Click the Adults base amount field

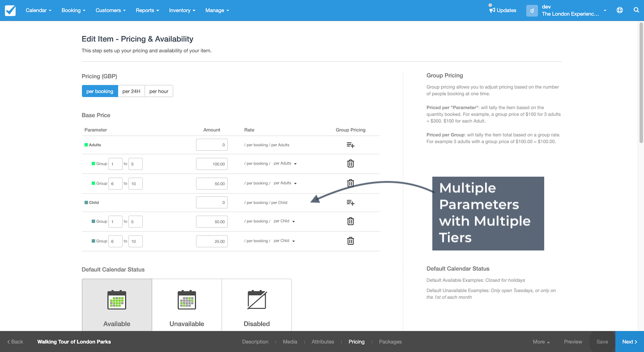click(212, 145)
